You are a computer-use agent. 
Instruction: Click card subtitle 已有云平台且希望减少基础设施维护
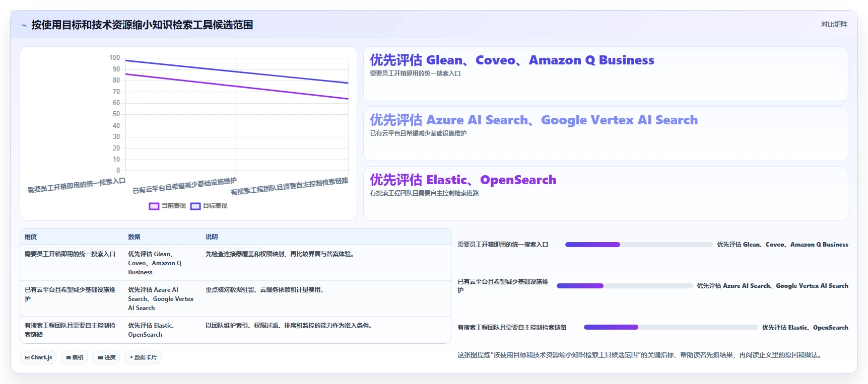[419, 133]
